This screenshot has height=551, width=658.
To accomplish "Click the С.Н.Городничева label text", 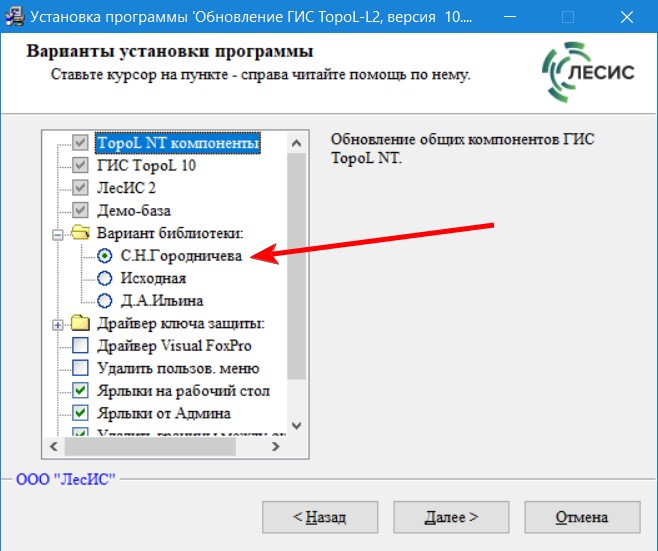I will tap(181, 256).
